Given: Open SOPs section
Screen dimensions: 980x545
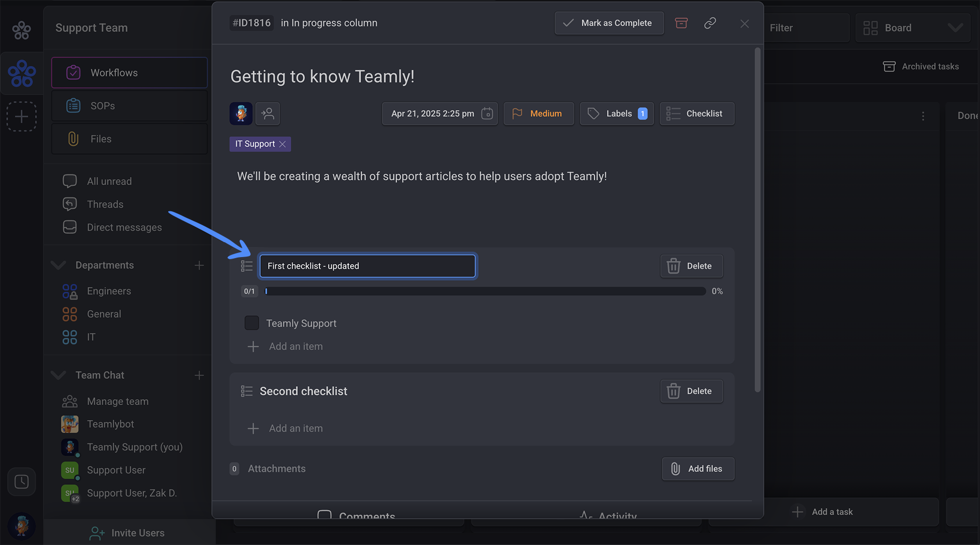Looking at the screenshot, I should point(130,106).
